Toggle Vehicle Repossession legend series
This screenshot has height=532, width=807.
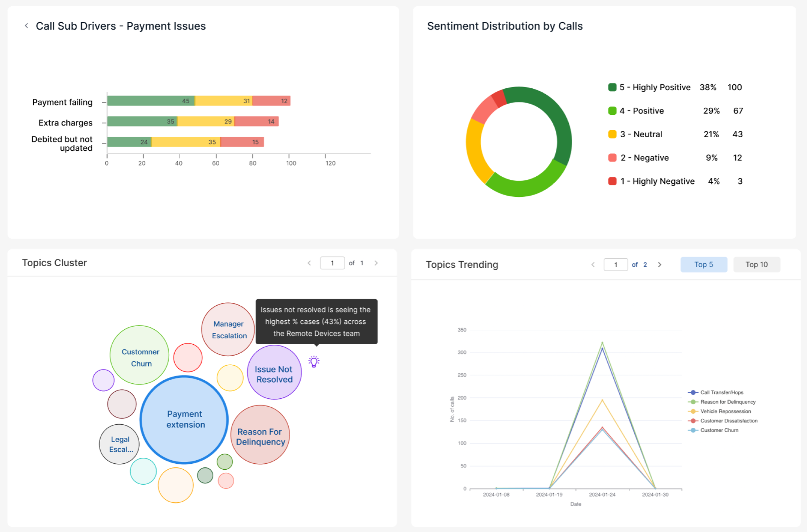click(x=720, y=411)
